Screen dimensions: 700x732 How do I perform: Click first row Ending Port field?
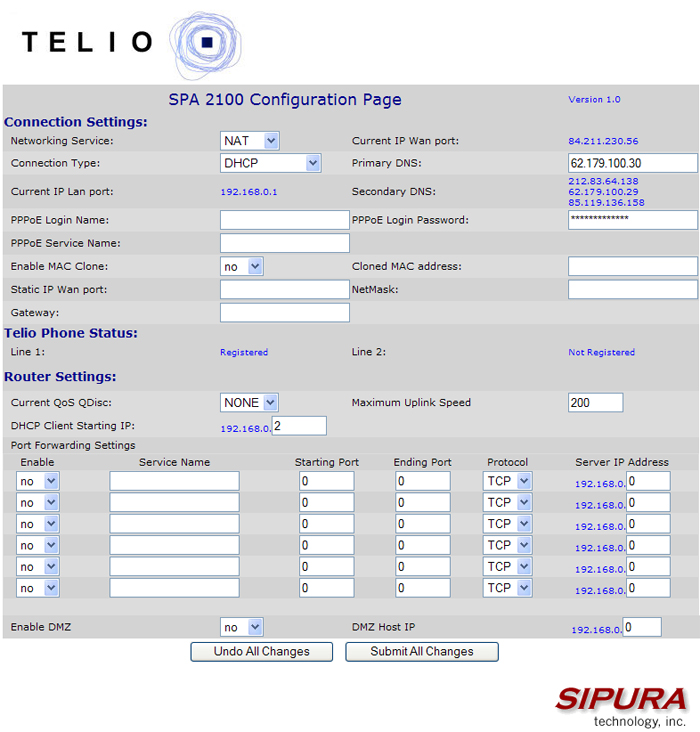point(423,481)
